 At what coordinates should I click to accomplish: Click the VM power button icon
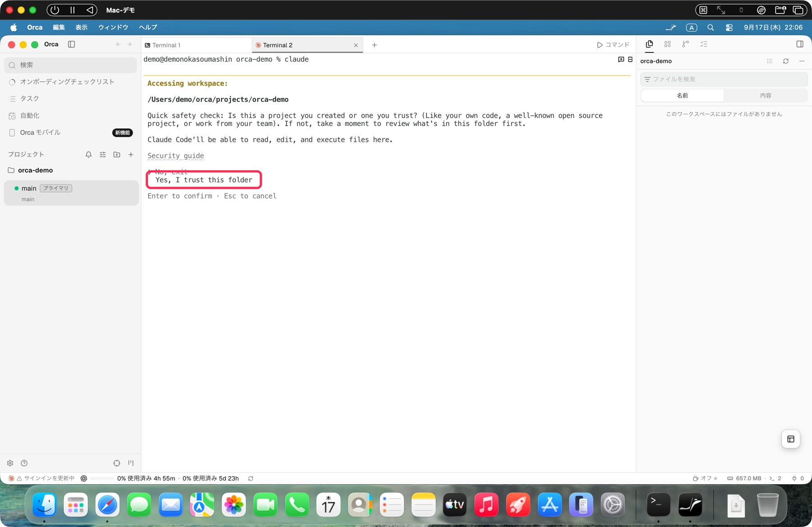pyautogui.click(x=55, y=10)
